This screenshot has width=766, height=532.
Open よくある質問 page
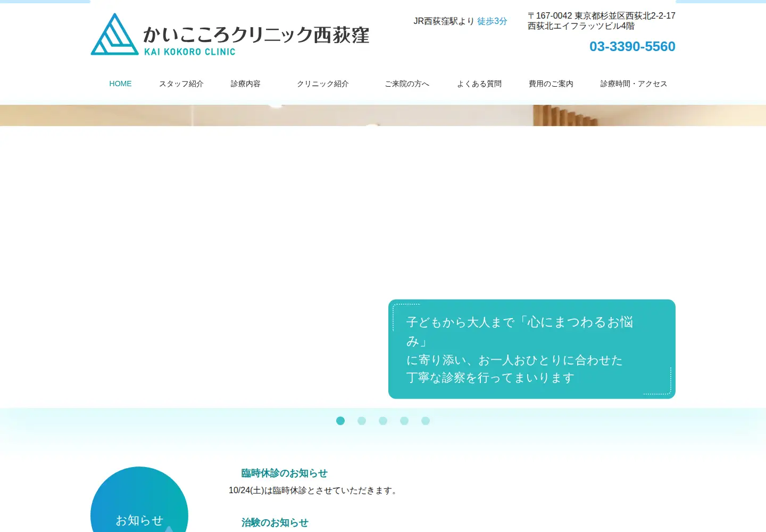pyautogui.click(x=479, y=84)
